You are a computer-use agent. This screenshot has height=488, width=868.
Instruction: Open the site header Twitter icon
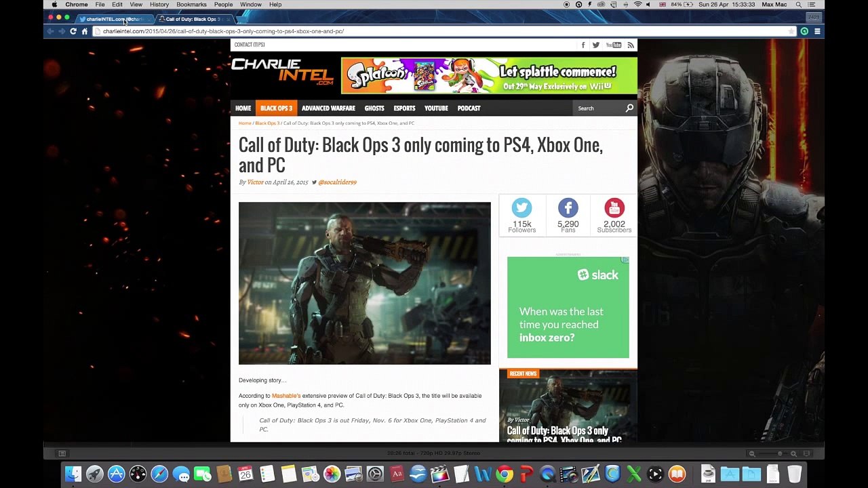(x=595, y=45)
